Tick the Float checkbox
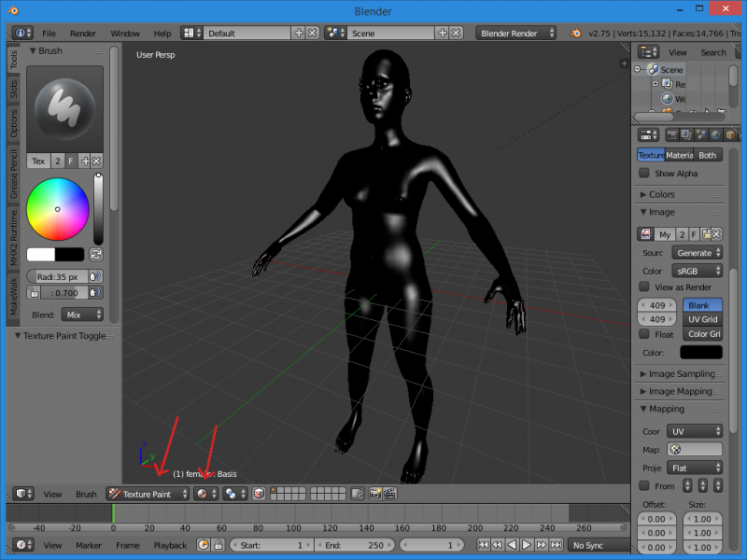 pos(644,334)
